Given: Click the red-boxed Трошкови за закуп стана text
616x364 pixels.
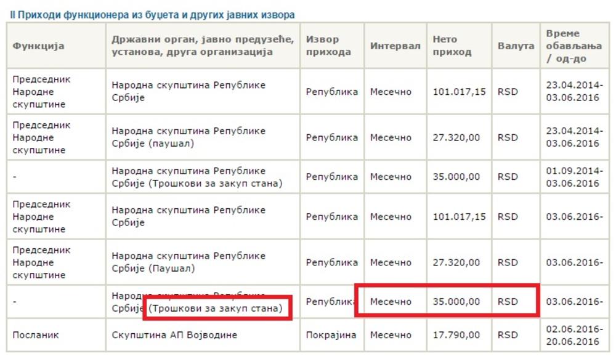Looking at the screenshot, I should pos(219,308).
